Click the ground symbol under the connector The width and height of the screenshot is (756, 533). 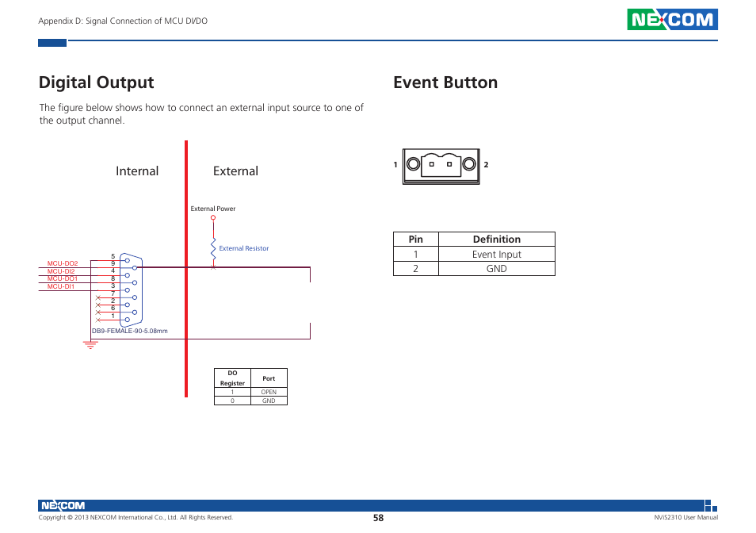(90, 344)
